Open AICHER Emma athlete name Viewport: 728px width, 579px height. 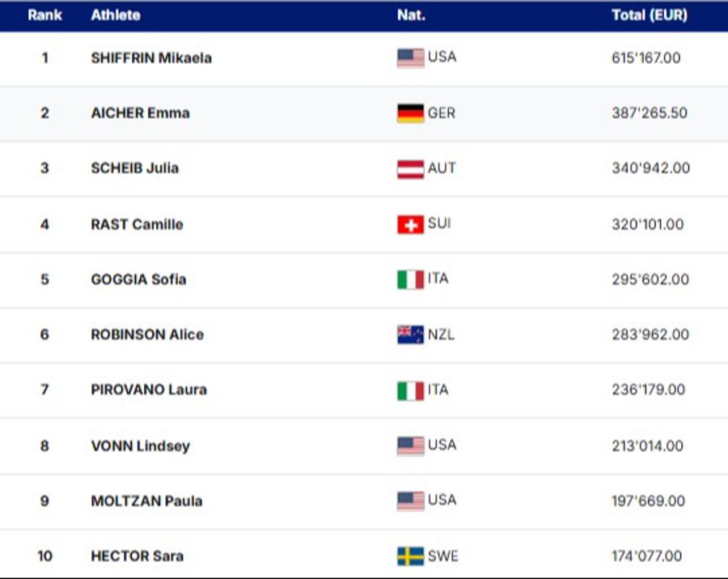coord(140,113)
